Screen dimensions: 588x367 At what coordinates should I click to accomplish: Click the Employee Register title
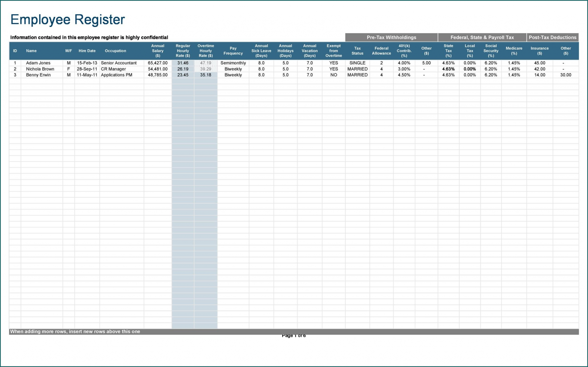pyautogui.click(x=67, y=20)
